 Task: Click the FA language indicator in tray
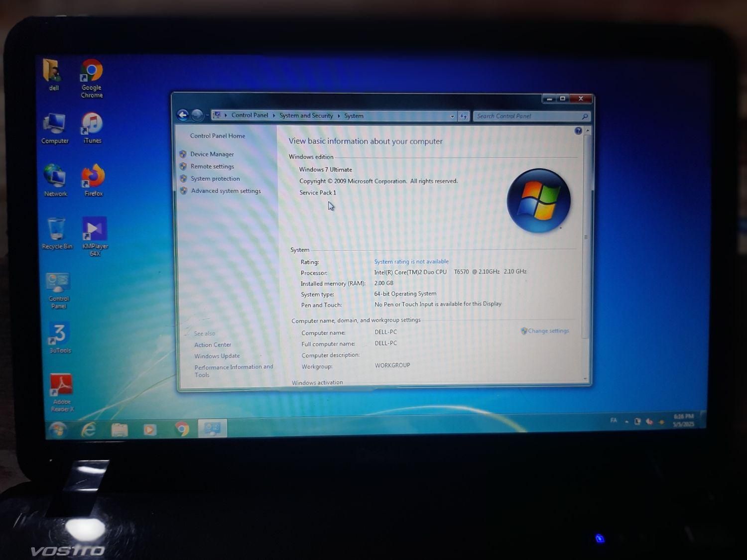pos(614,421)
